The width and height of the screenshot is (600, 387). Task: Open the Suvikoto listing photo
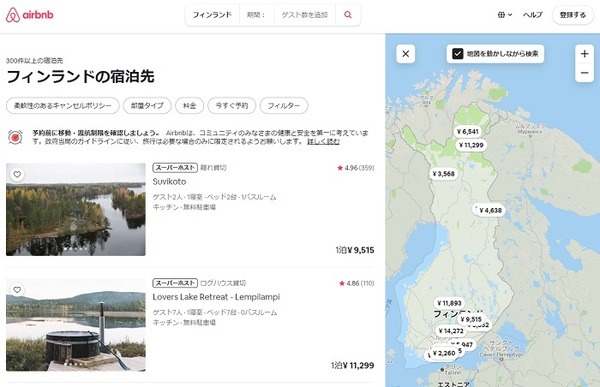click(x=76, y=209)
